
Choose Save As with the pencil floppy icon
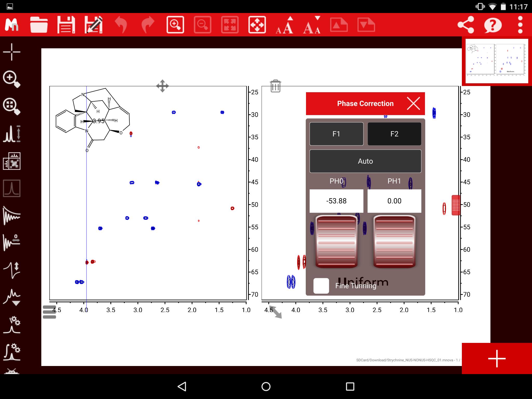[x=94, y=25]
